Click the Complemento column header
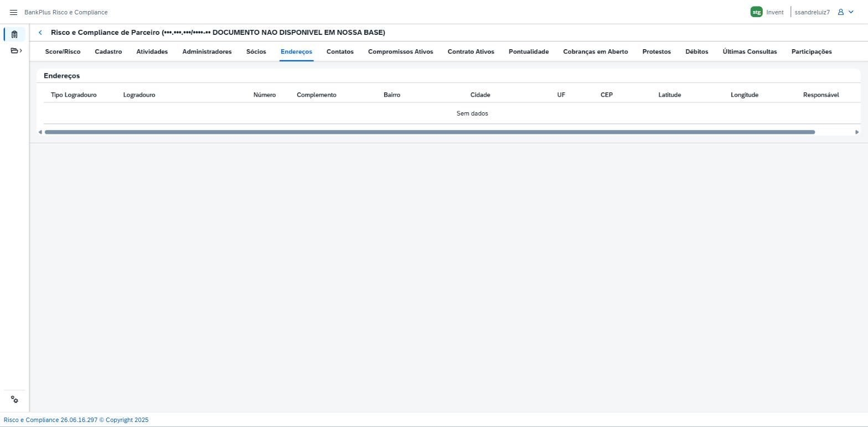Viewport: 868px width, 427px height. [x=317, y=95]
